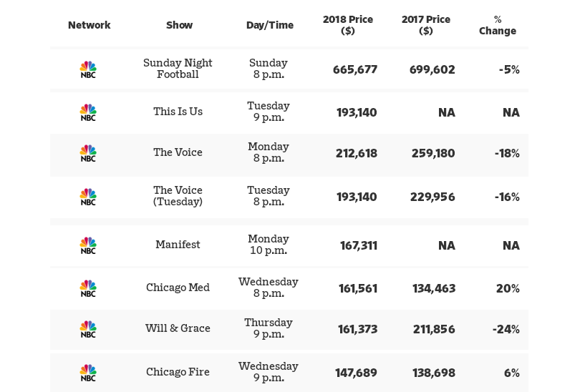Click the NBC logo in Will & Grace row
Screen dimensions: 580x392
(x=88, y=329)
